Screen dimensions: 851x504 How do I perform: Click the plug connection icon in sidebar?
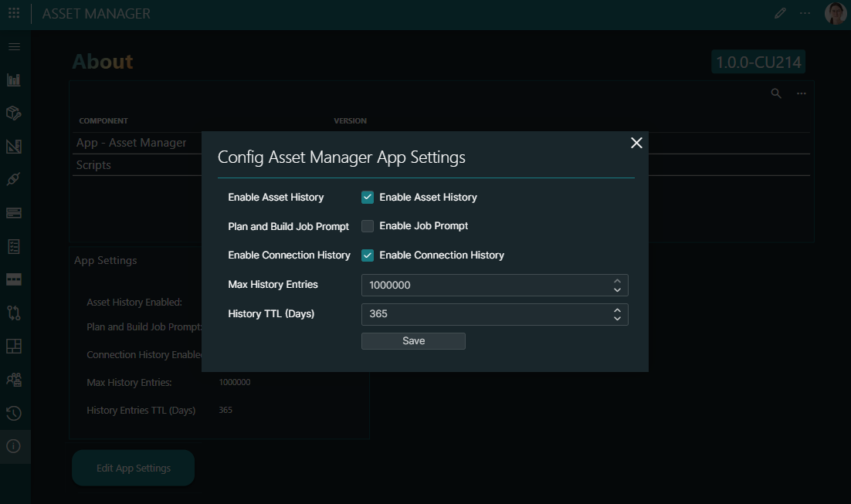14,179
